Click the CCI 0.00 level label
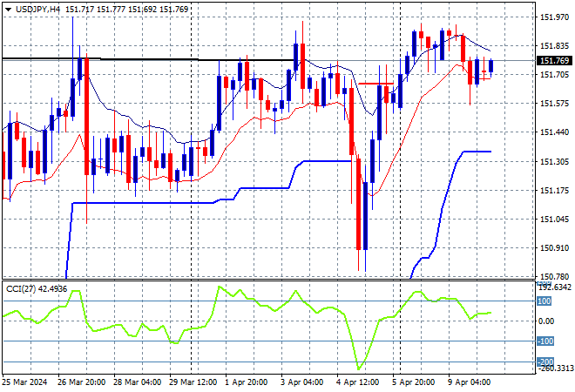The width and height of the screenshot is (575, 392). [546, 321]
